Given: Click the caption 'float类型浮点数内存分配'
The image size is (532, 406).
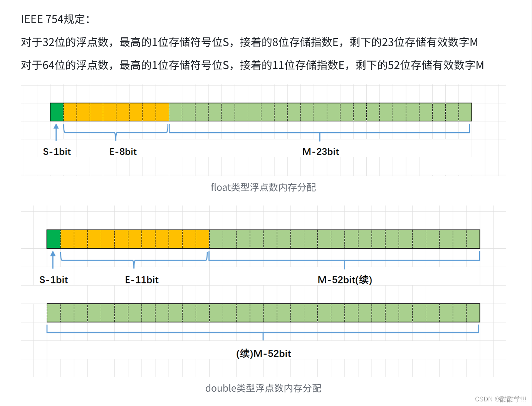Looking at the screenshot, I should (263, 187).
